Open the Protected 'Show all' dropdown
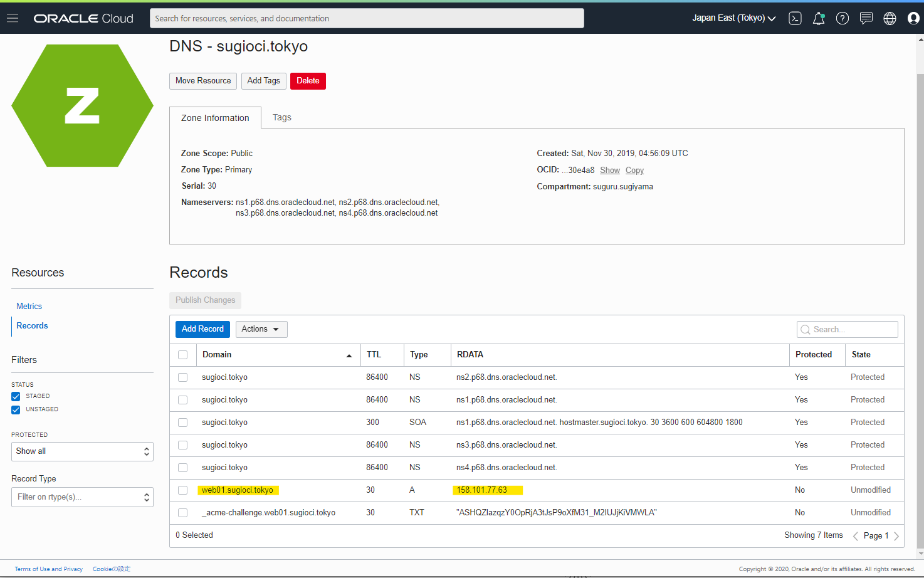The image size is (924, 578). 82,451
